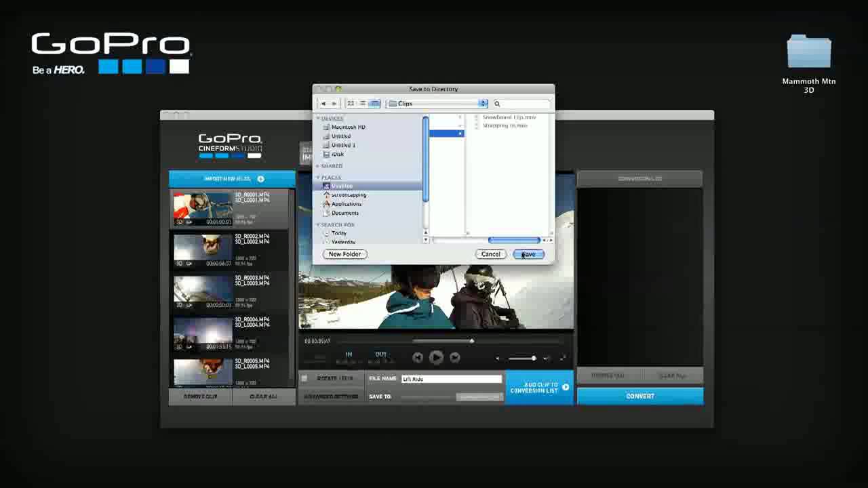Collapse the Places section in the sidebar
The width and height of the screenshot is (868, 488).
point(318,178)
